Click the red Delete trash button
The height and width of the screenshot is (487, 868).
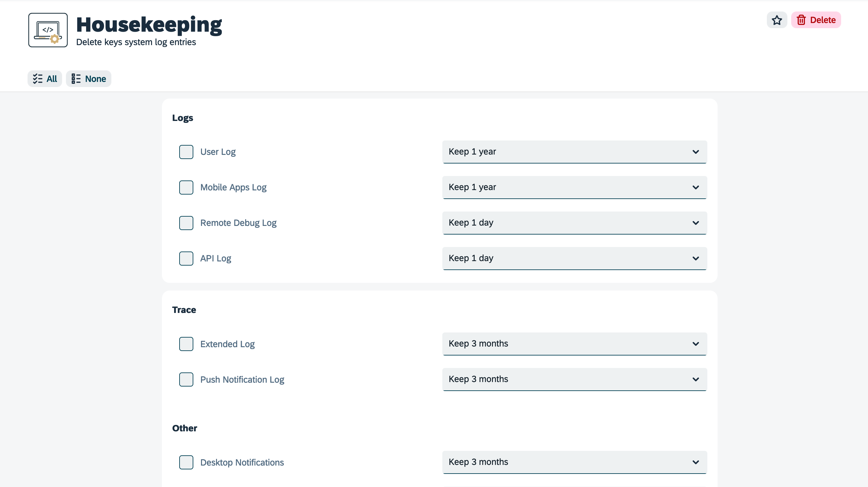click(816, 20)
